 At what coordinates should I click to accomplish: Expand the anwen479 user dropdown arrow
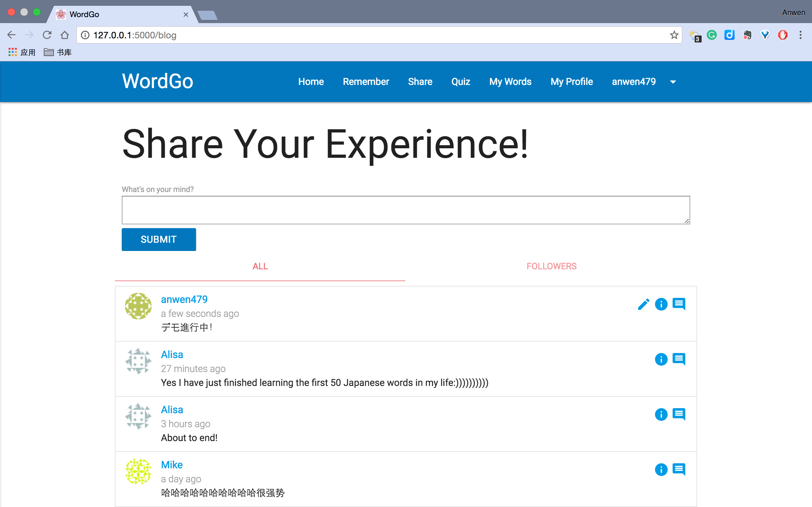tap(673, 82)
